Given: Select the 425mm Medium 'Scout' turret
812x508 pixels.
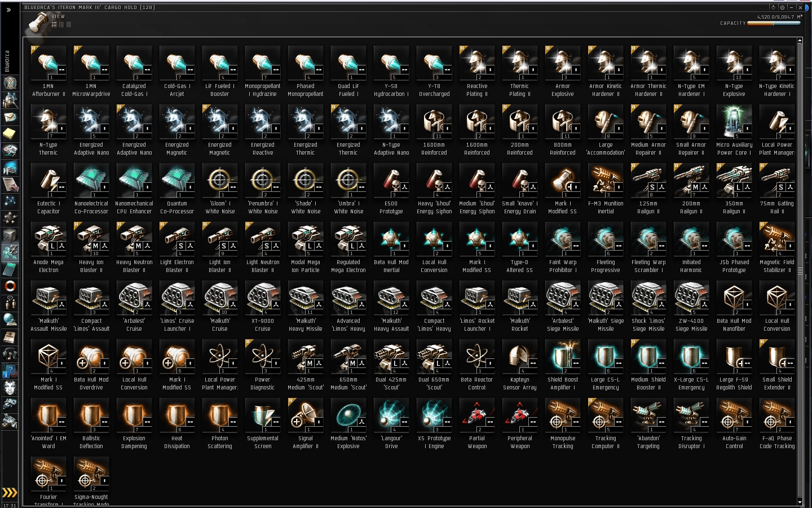Looking at the screenshot, I should coord(306,365).
